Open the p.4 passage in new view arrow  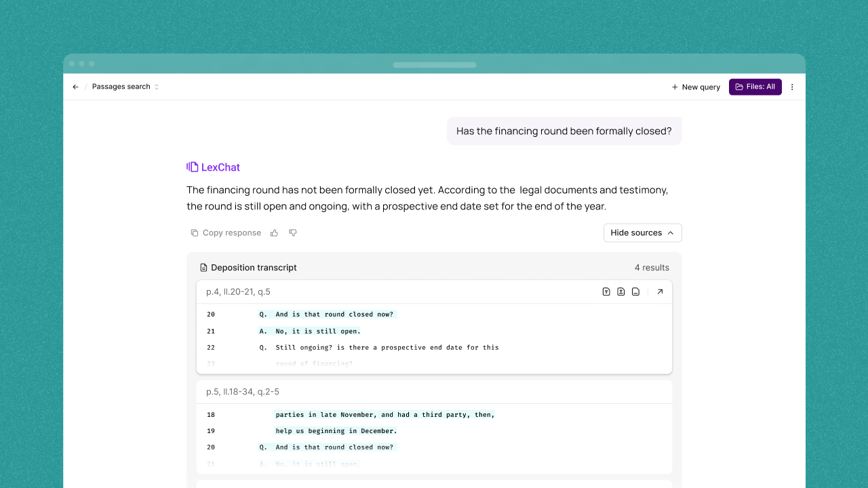[x=660, y=291]
